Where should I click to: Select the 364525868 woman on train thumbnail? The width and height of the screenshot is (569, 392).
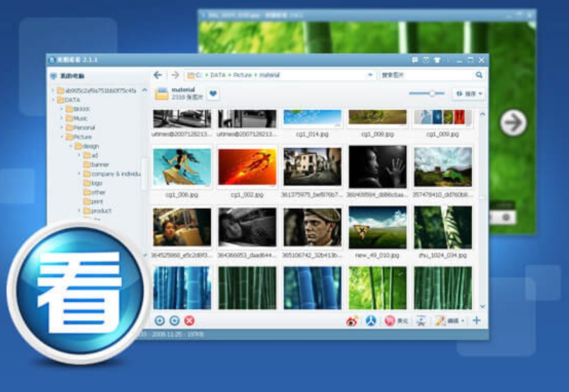coord(182,227)
